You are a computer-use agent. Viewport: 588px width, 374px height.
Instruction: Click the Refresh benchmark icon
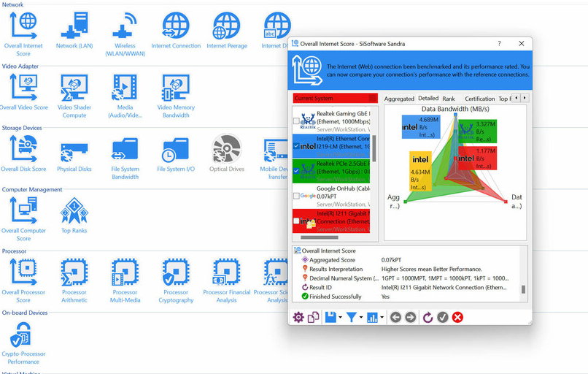click(x=428, y=317)
